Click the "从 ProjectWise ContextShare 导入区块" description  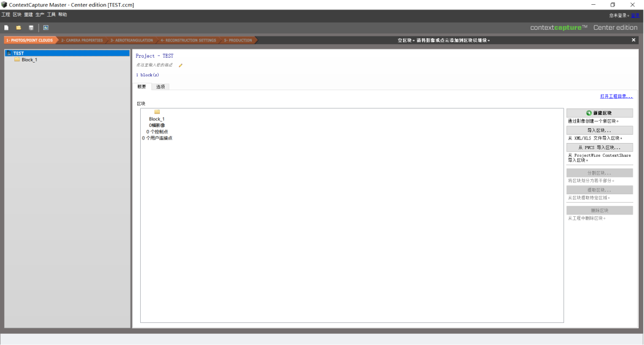click(x=600, y=158)
